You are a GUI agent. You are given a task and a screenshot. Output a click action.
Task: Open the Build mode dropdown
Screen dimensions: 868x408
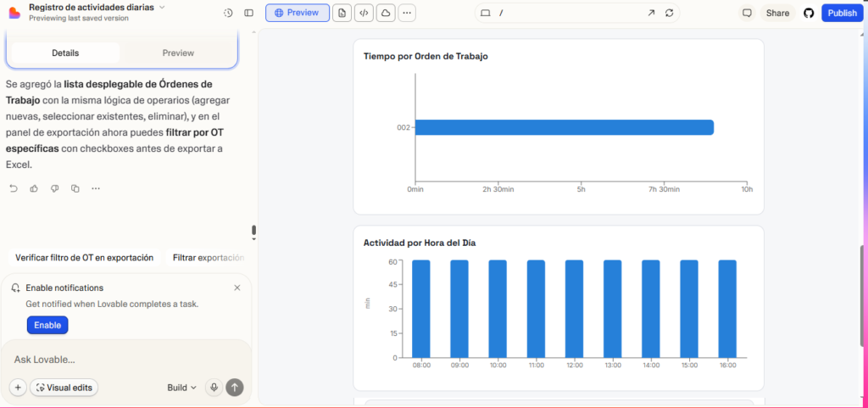(x=181, y=388)
